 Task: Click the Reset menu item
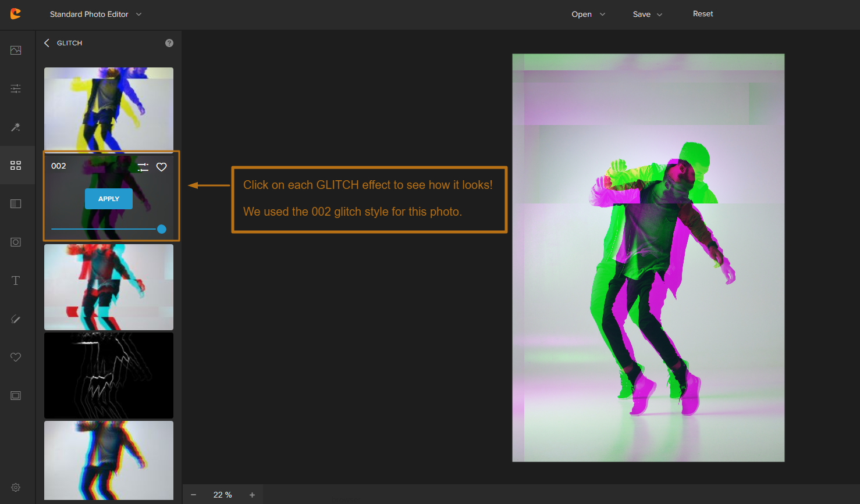click(x=702, y=14)
